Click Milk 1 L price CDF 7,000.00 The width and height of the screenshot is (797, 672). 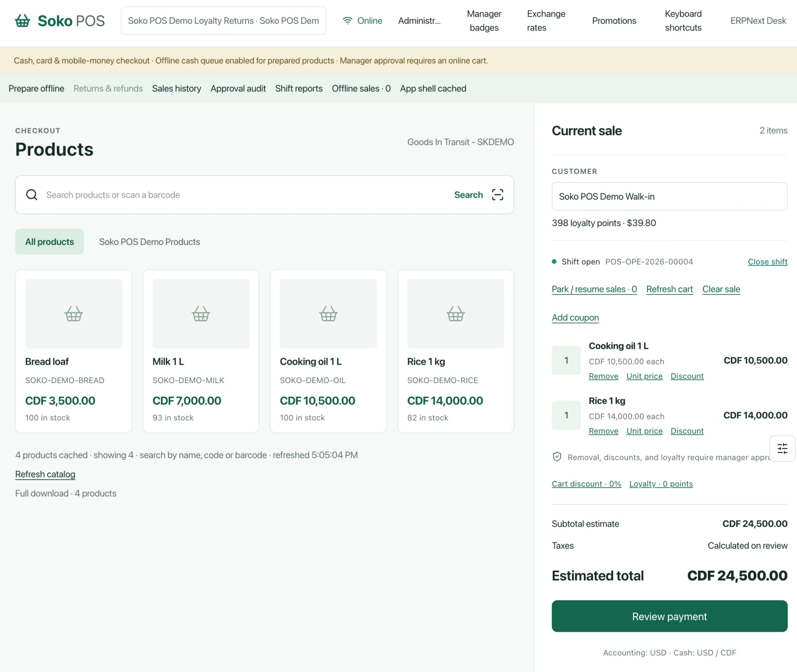coord(187,401)
